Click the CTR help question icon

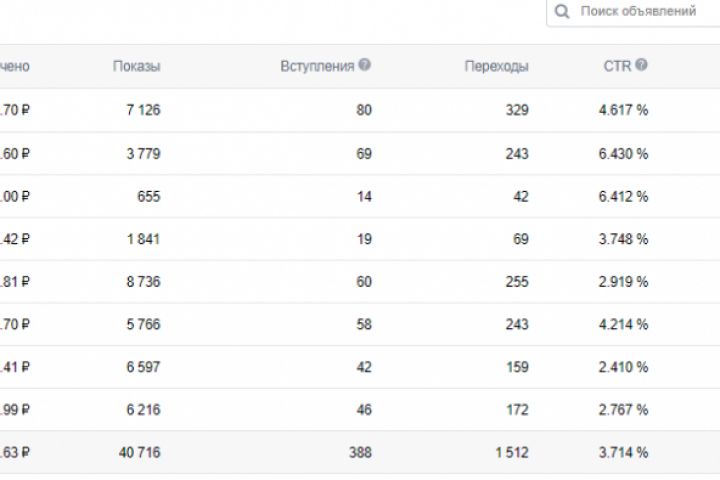click(x=641, y=65)
